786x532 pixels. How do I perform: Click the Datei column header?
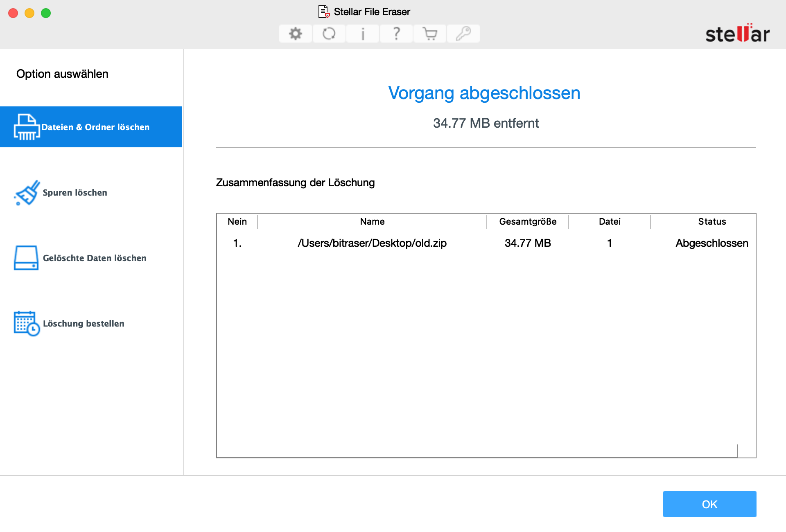coord(610,221)
